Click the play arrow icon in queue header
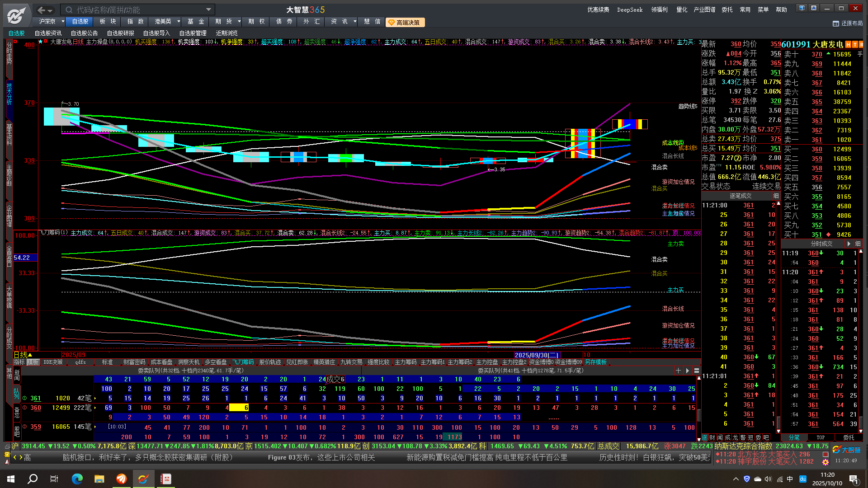This screenshot has height=488, width=868. [688, 371]
